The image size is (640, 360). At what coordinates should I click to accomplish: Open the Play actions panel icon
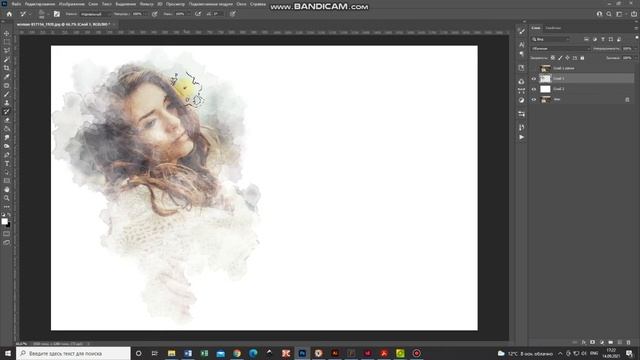(522, 138)
